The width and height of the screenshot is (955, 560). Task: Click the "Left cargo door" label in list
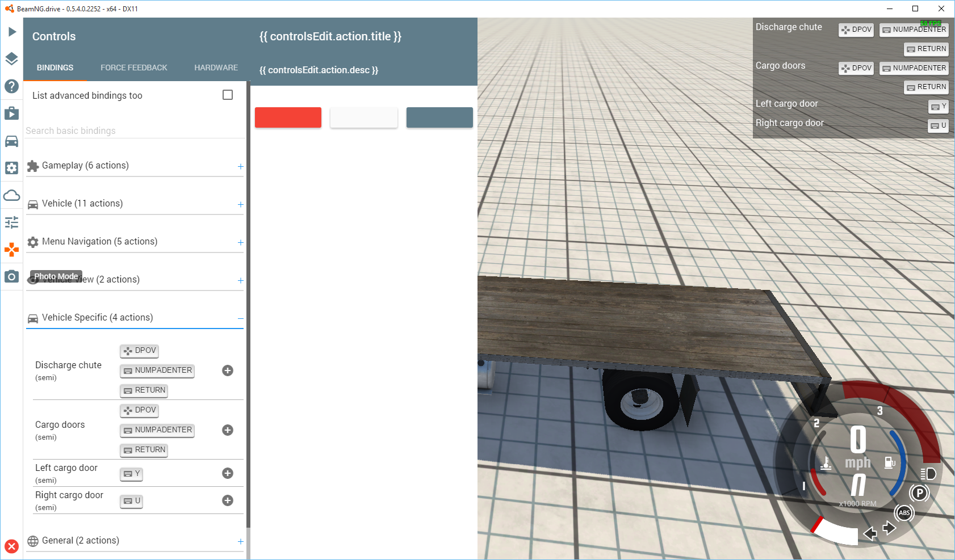(x=66, y=468)
